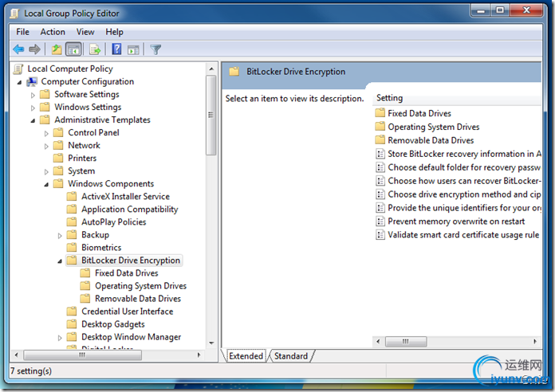This screenshot has height=392, width=555.
Task: Select Operating System Drives tree item
Action: point(140,286)
